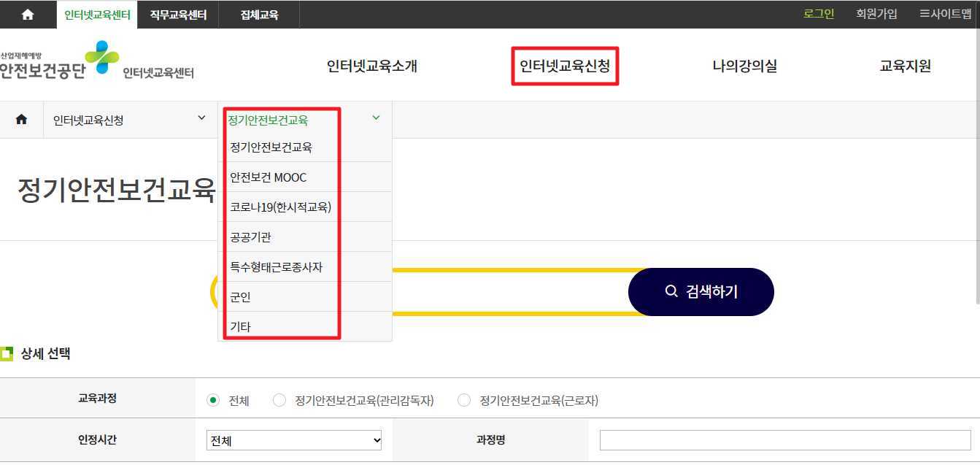Click the 검색하기 search button
980x465 pixels.
pos(701,291)
